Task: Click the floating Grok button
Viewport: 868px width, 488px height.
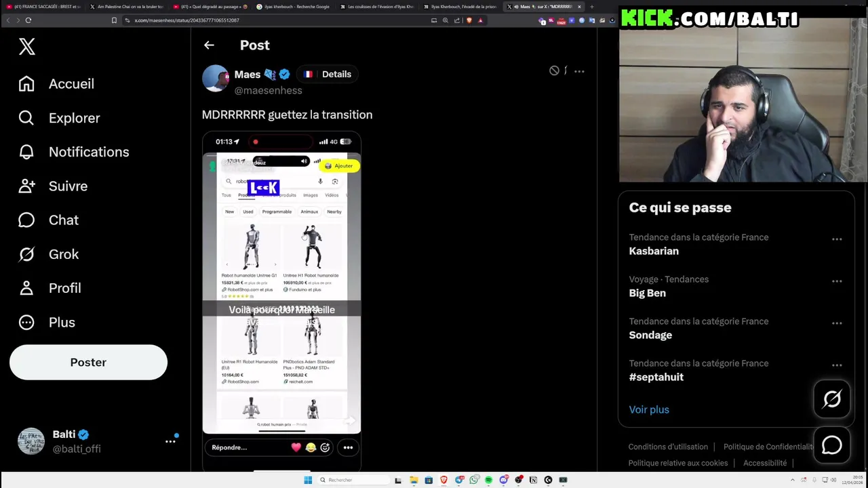Action: point(832,399)
